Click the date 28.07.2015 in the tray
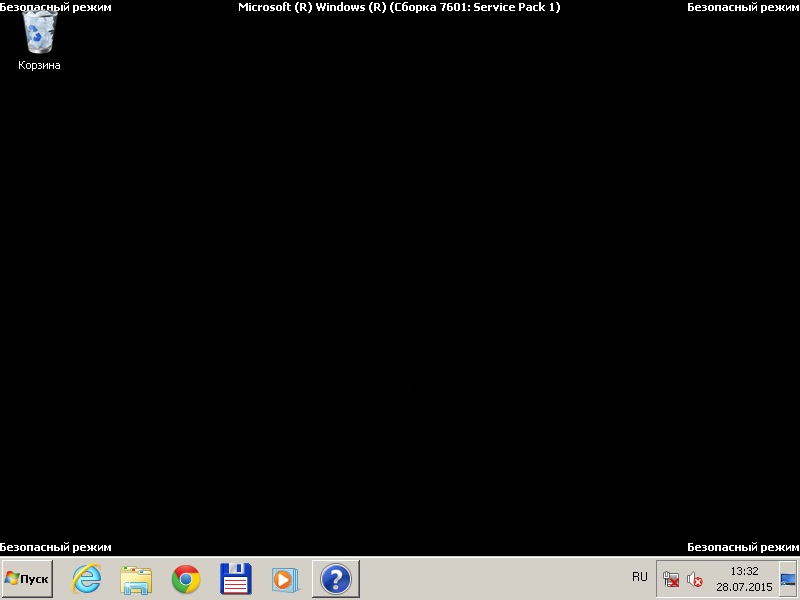Screen dimensions: 800x600 tap(744, 587)
